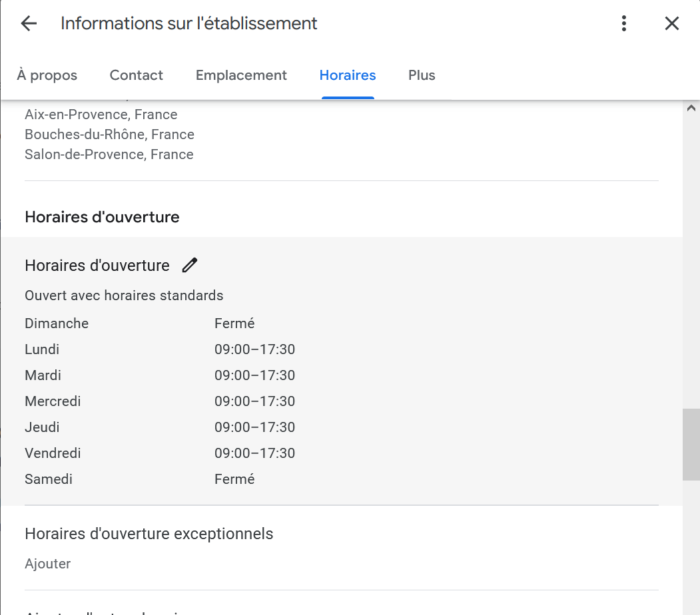Switch to the À propos tab
700x615 pixels.
(x=47, y=76)
